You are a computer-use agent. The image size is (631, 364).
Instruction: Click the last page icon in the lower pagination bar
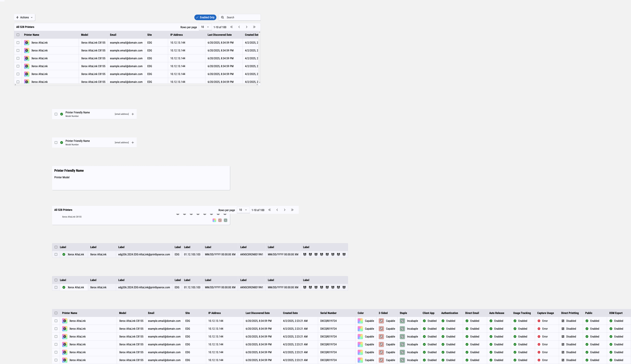(292, 210)
